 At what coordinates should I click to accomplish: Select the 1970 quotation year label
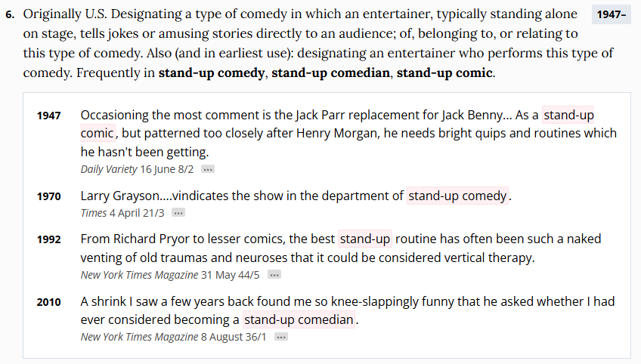click(x=49, y=196)
